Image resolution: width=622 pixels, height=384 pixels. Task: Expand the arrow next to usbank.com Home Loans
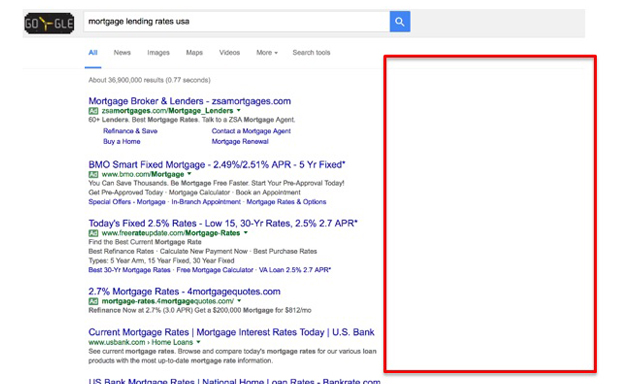[198, 342]
